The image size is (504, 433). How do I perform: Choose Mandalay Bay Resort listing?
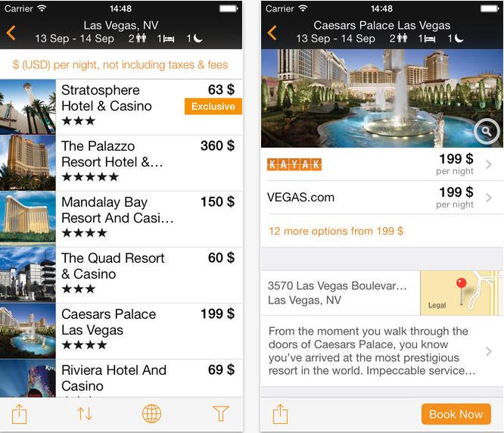[x=121, y=219]
